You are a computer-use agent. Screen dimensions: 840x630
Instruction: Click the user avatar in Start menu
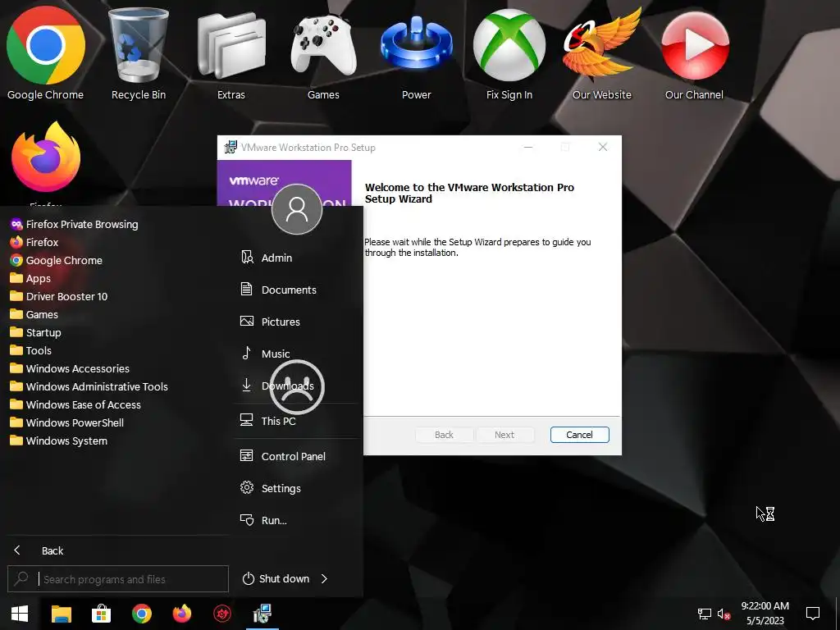tap(297, 209)
